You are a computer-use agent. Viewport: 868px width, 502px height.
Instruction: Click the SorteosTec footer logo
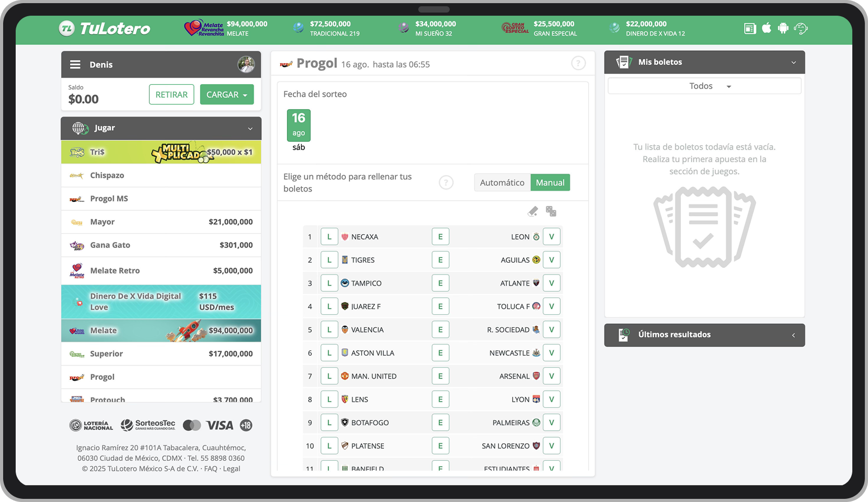pyautogui.click(x=148, y=425)
